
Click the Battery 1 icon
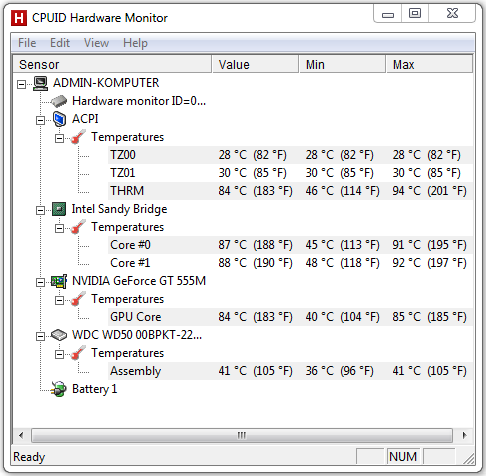pyautogui.click(x=59, y=389)
